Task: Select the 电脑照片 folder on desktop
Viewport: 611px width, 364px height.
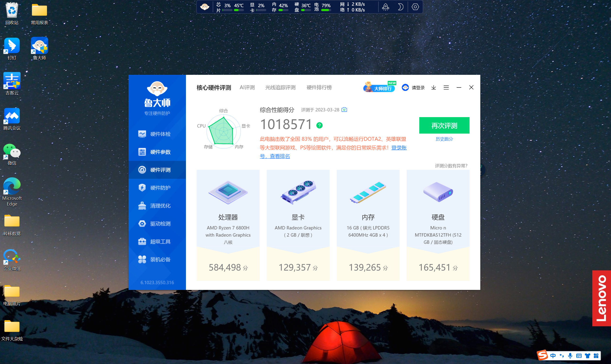Action: tap(12, 295)
